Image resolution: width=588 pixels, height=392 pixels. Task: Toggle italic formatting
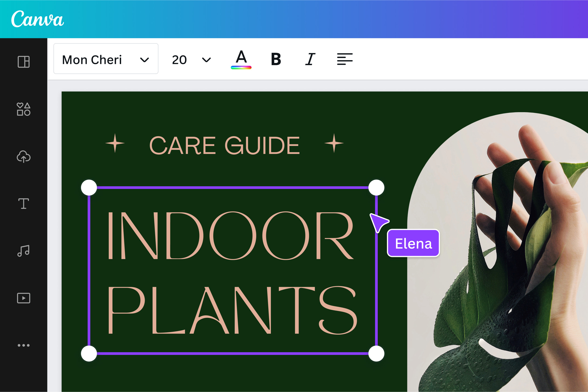coord(310,59)
